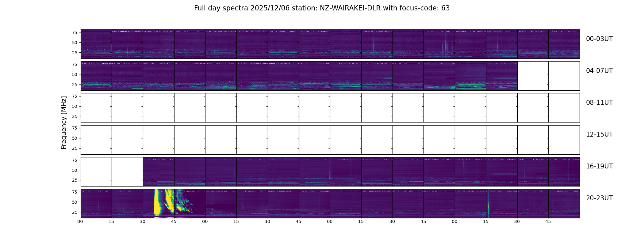The width and height of the screenshot is (644, 245).
Task: Click the '04-07UT' row label
Action: pos(599,71)
